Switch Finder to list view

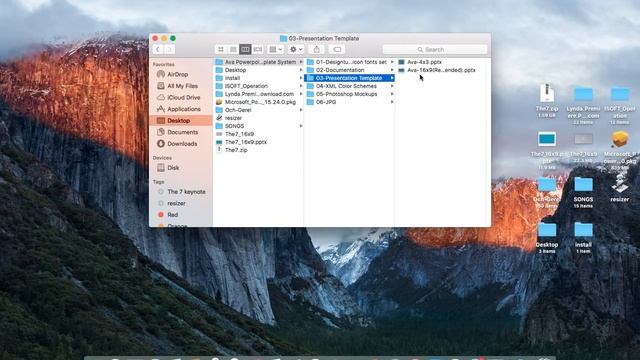point(233,49)
